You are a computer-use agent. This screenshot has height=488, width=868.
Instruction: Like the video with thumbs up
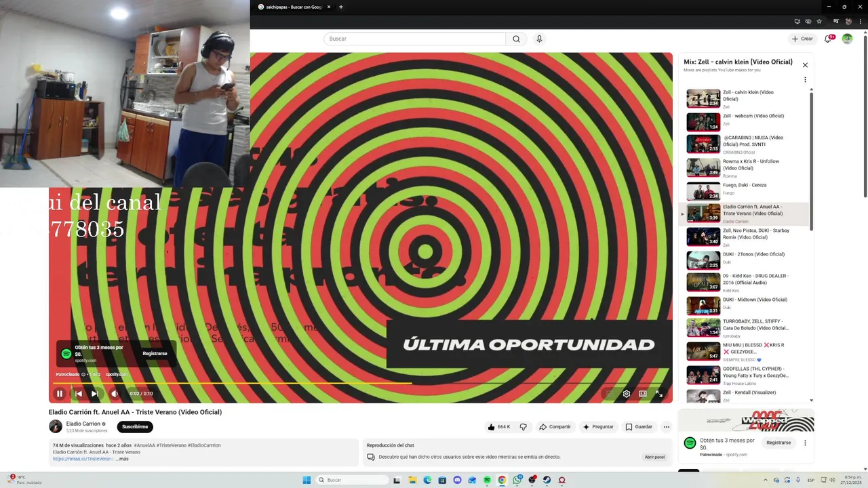pos(498,427)
